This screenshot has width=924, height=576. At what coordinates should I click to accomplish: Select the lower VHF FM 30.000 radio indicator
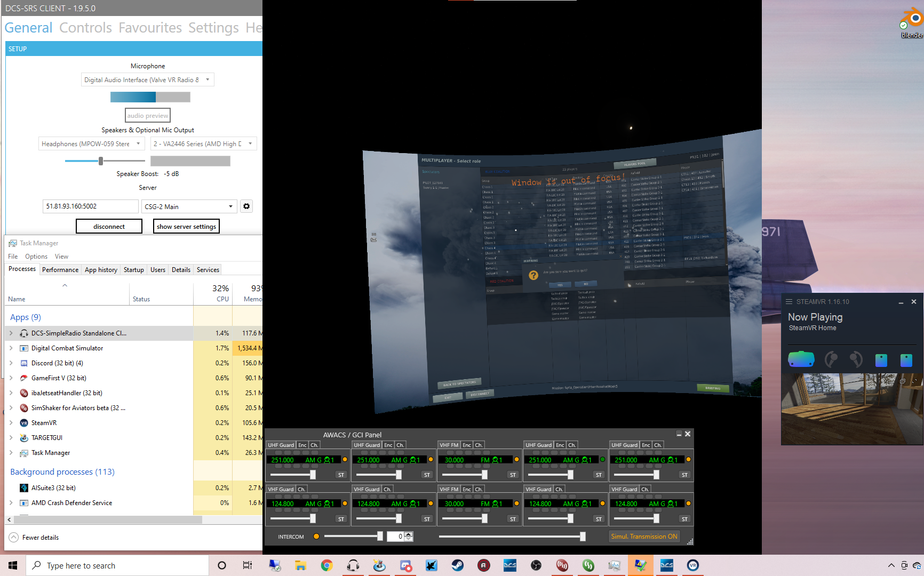(516, 503)
